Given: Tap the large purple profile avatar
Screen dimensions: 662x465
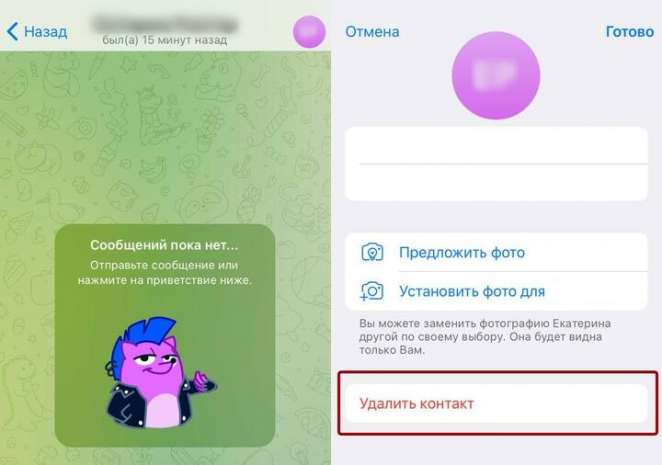Looking at the screenshot, I should tap(496, 76).
